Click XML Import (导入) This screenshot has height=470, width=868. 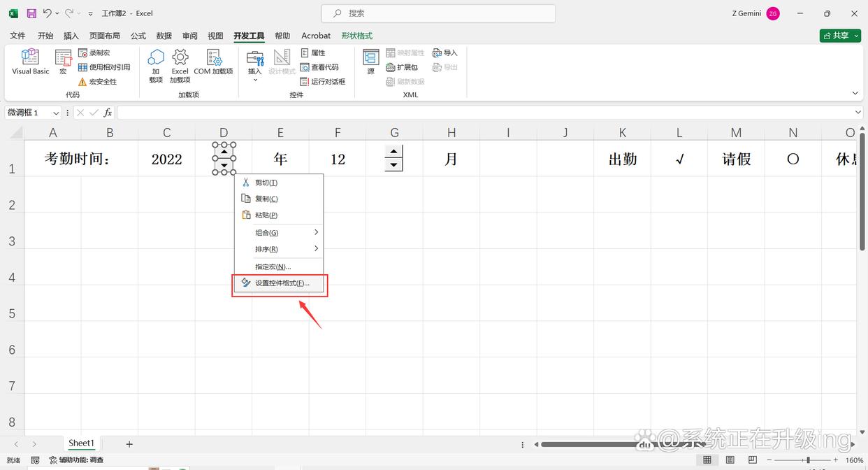444,52
